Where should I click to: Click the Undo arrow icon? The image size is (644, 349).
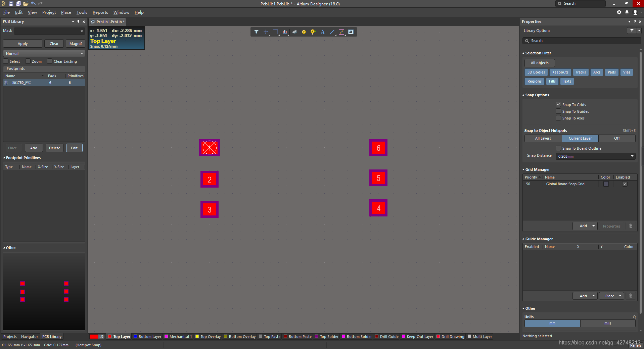(x=33, y=4)
